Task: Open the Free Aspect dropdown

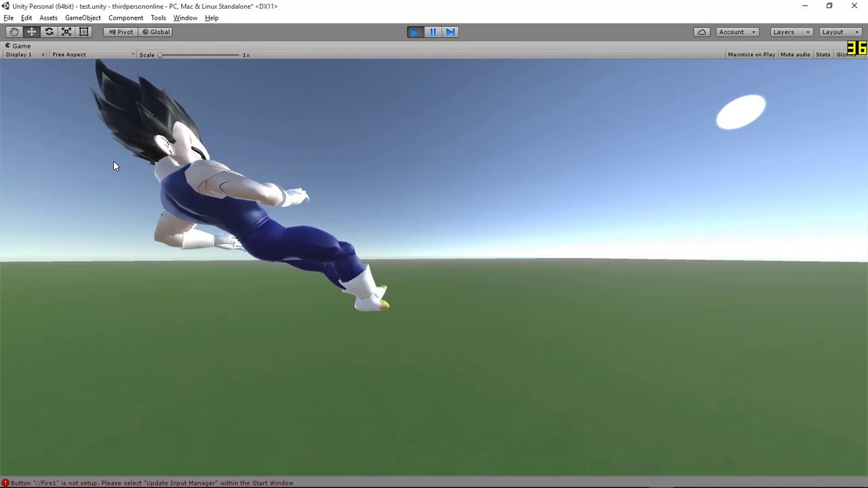Action: click(x=93, y=54)
